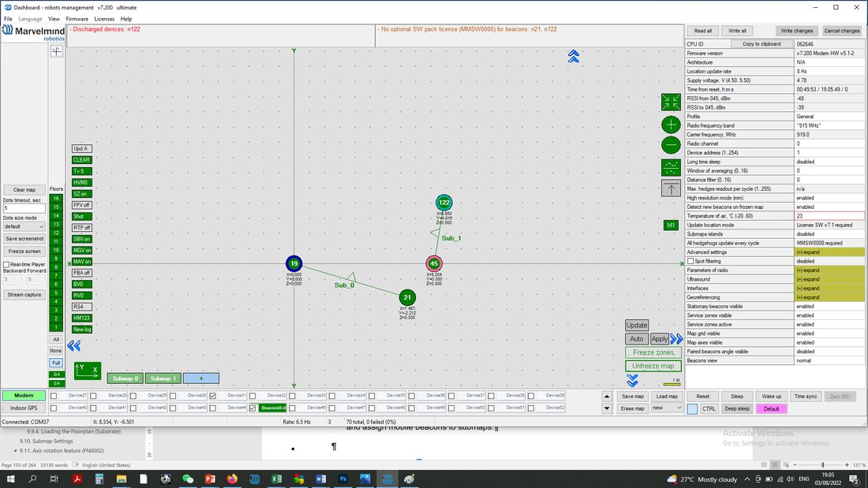
Task: Toggle the SZ on map button
Action: coord(81,194)
